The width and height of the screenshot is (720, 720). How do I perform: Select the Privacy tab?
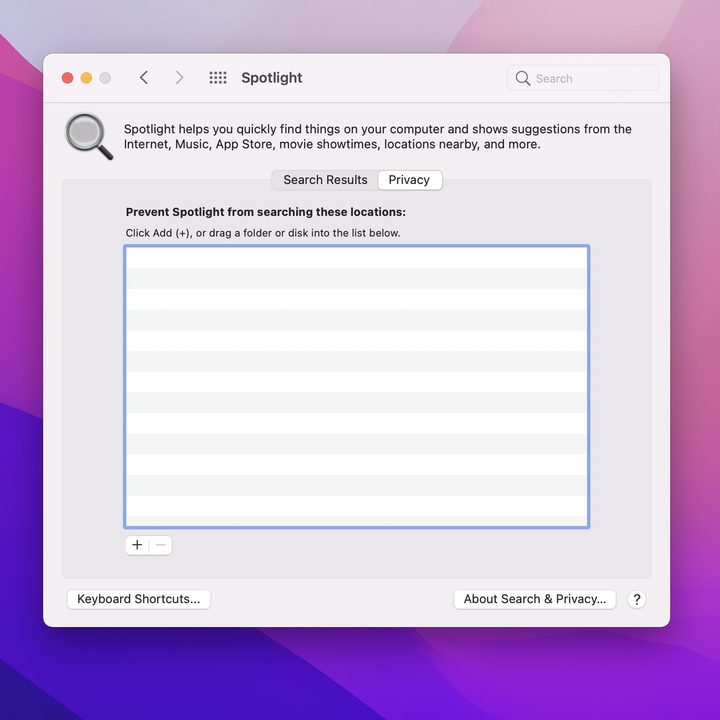pyautogui.click(x=410, y=180)
